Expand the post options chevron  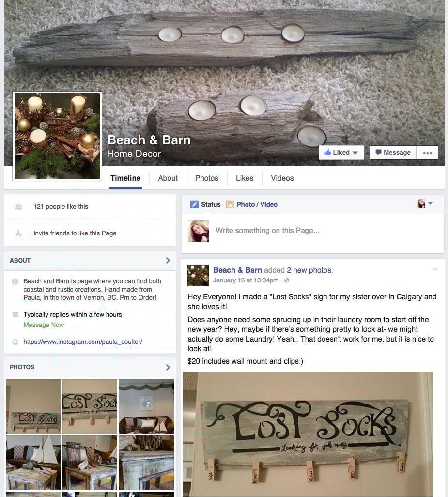click(x=435, y=269)
